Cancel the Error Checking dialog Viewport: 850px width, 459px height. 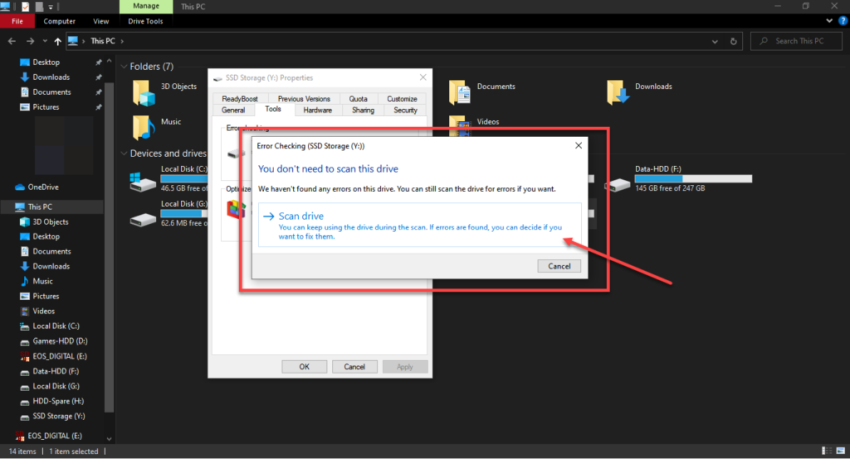pyautogui.click(x=559, y=266)
